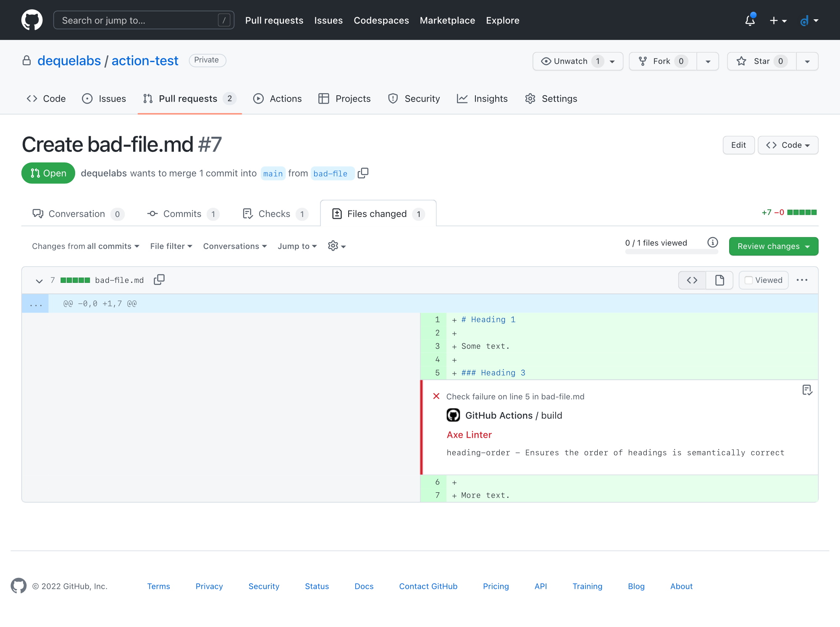This screenshot has width=840, height=627.
Task: Copy the bad-file branch name
Action: (x=362, y=173)
